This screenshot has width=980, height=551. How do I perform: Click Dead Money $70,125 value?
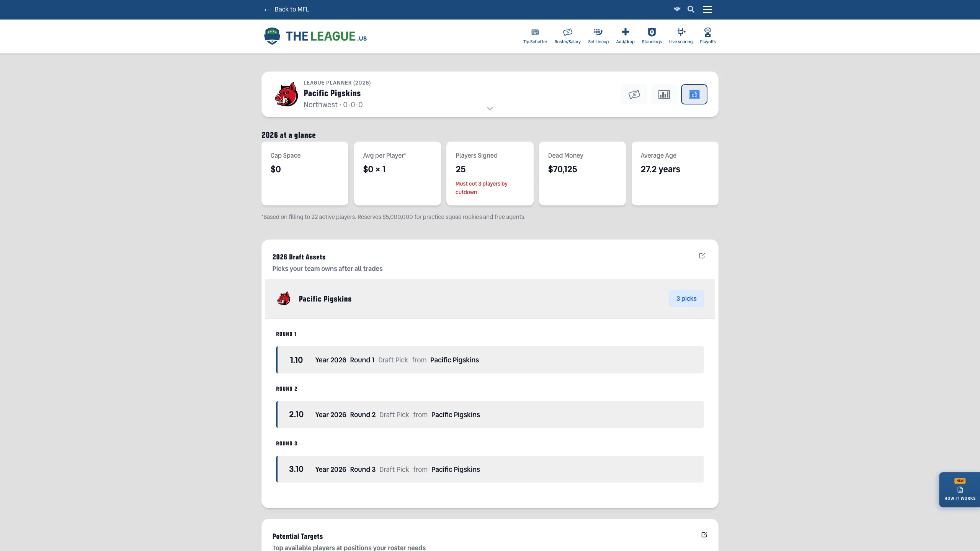click(x=562, y=169)
